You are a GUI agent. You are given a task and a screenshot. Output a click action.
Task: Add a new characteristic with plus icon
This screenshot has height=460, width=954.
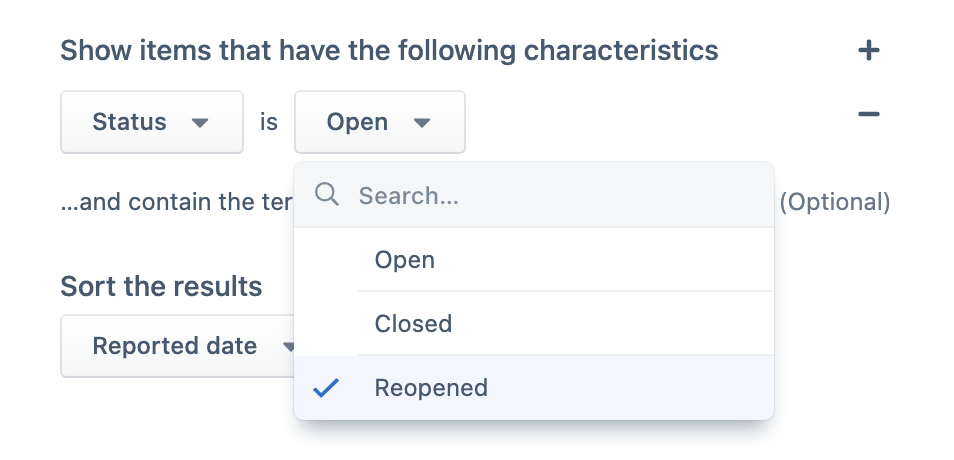click(x=869, y=51)
